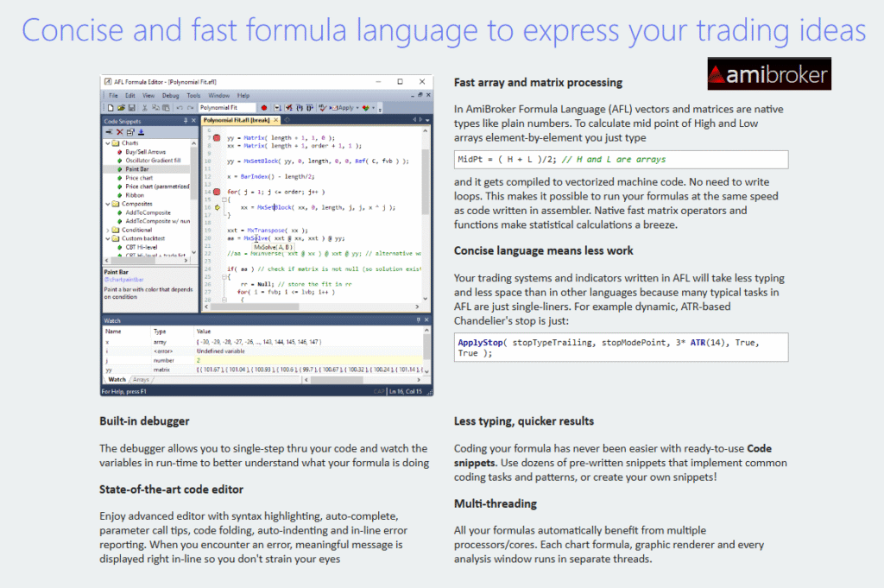Select Buy/Sell Arrows snippet
Image resolution: width=884 pixels, height=588 pixels.
tap(145, 152)
